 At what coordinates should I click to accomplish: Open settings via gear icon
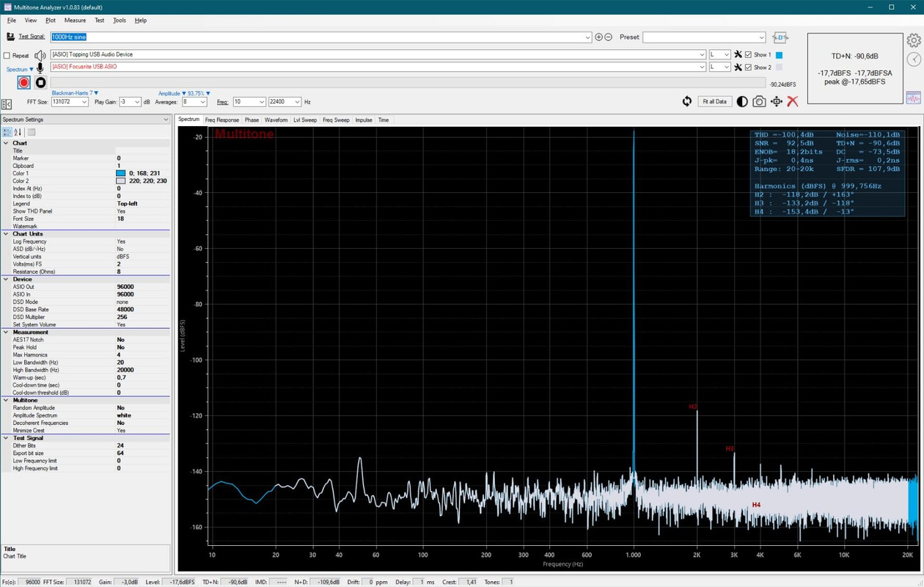click(x=914, y=40)
